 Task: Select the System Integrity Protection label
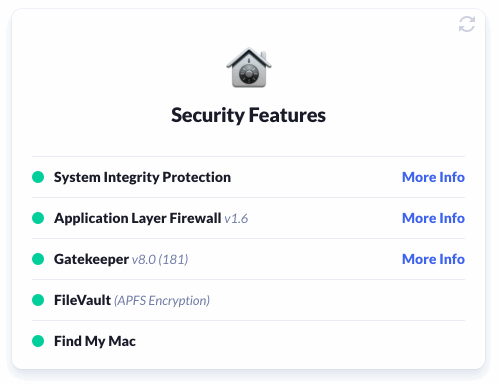click(x=142, y=177)
